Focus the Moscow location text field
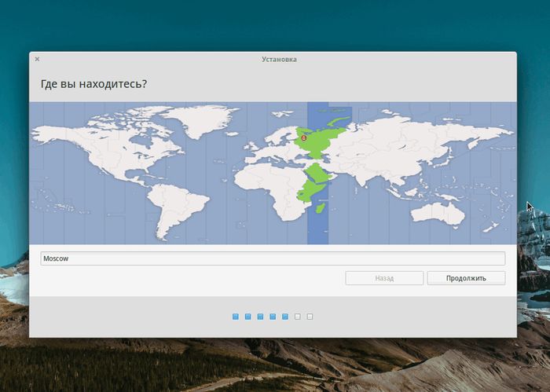This screenshot has width=550, height=392. pyautogui.click(x=273, y=258)
